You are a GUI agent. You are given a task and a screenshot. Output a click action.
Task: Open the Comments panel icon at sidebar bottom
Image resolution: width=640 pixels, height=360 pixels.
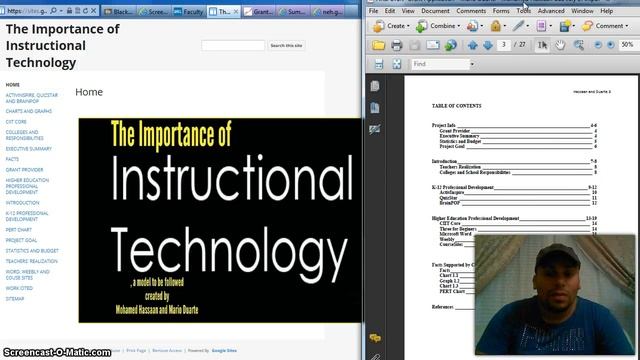(x=375, y=338)
